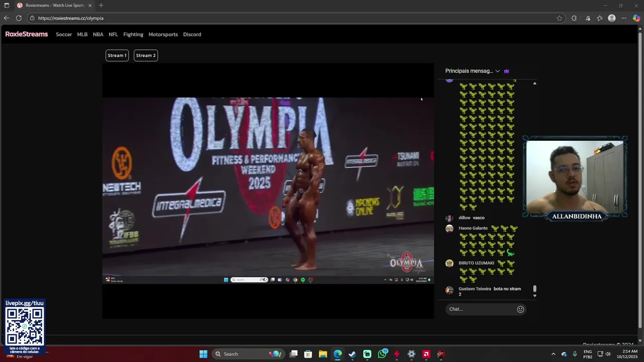Screen dimensions: 644x362
Task: Open the emoji picker in chat
Action: click(x=521, y=309)
